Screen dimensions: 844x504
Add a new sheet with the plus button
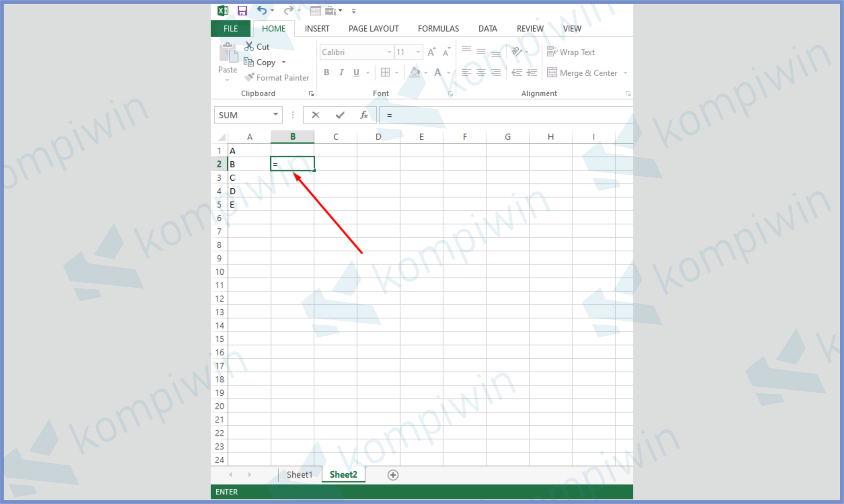click(393, 475)
